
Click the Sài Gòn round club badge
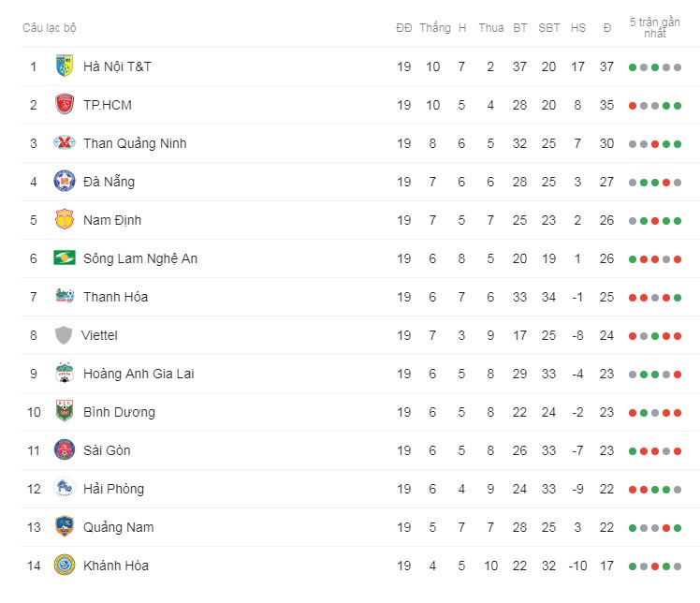(x=65, y=449)
